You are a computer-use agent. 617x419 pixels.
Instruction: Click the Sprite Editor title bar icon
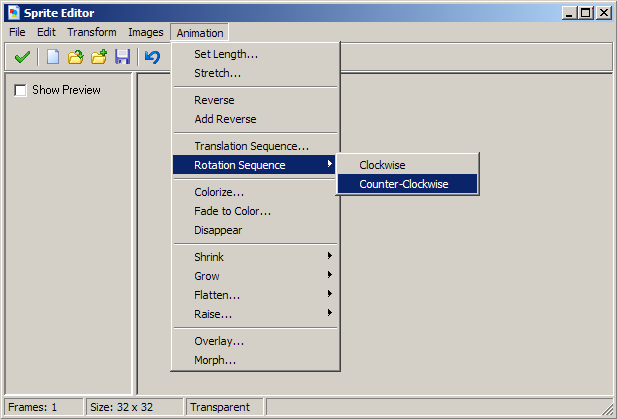point(14,13)
